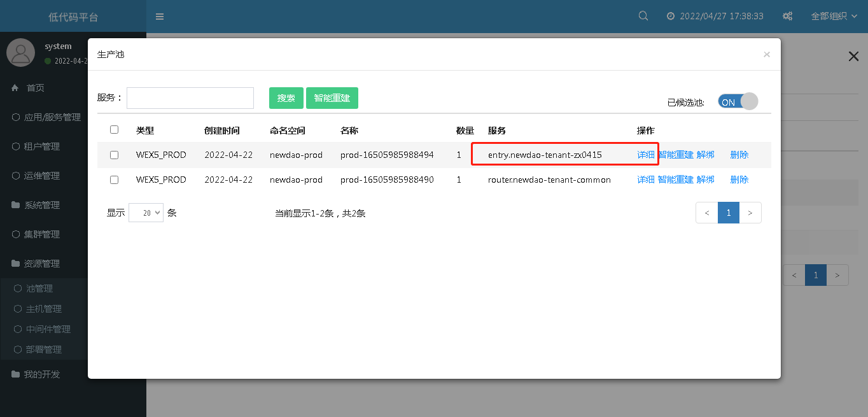The width and height of the screenshot is (868, 417).
Task: Tick the router.newdao-tenant-common row checkbox
Action: pos(115,180)
